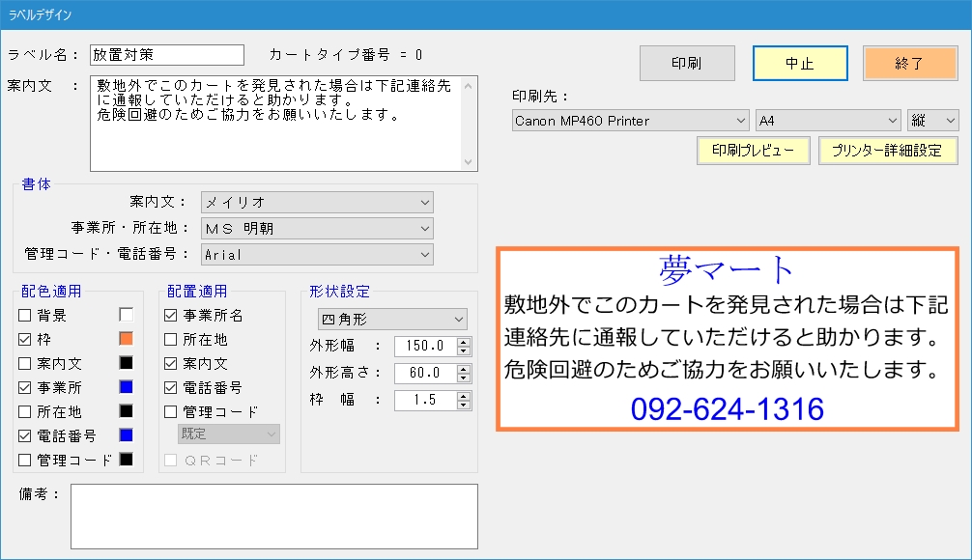Enable 所在地 checkbox in 配色適用
The image size is (972, 560).
(25, 412)
